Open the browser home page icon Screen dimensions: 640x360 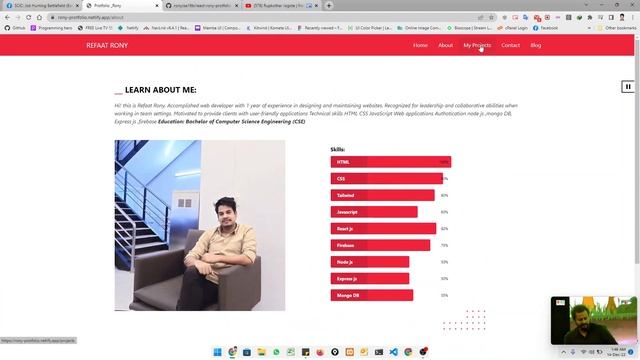click(39, 18)
